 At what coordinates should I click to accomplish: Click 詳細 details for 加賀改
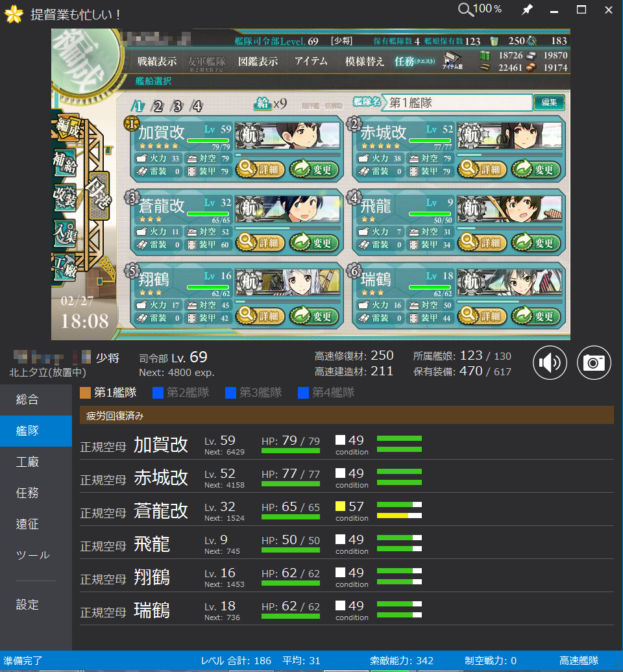tap(260, 169)
